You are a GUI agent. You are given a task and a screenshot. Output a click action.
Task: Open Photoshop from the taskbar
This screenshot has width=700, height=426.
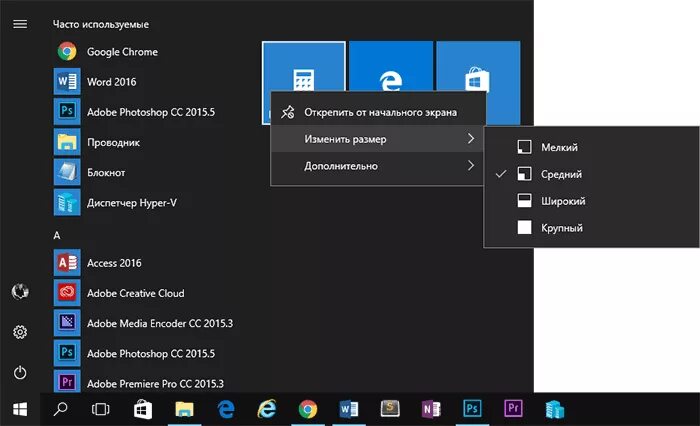point(472,408)
